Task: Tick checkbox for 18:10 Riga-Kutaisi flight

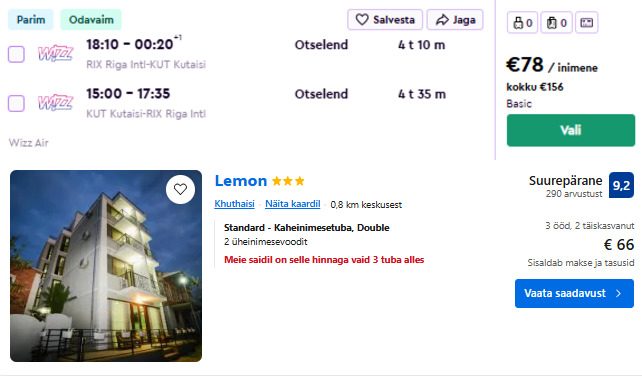Action: click(16, 54)
